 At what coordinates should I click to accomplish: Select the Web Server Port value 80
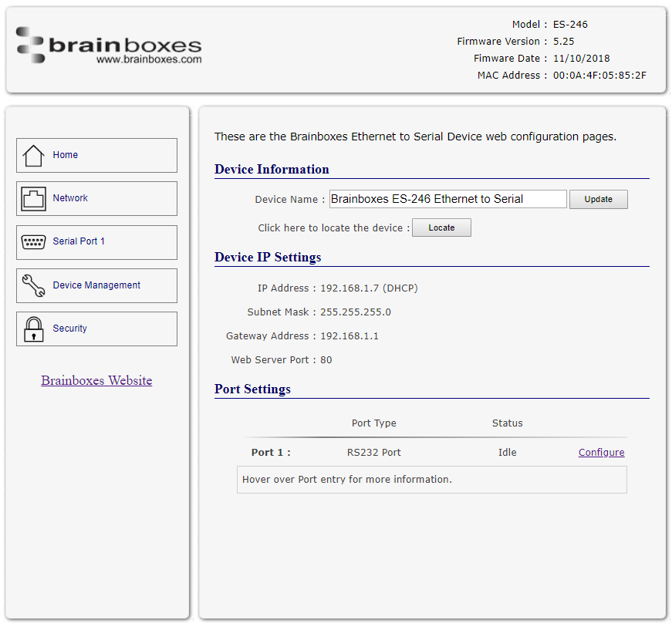(x=326, y=360)
